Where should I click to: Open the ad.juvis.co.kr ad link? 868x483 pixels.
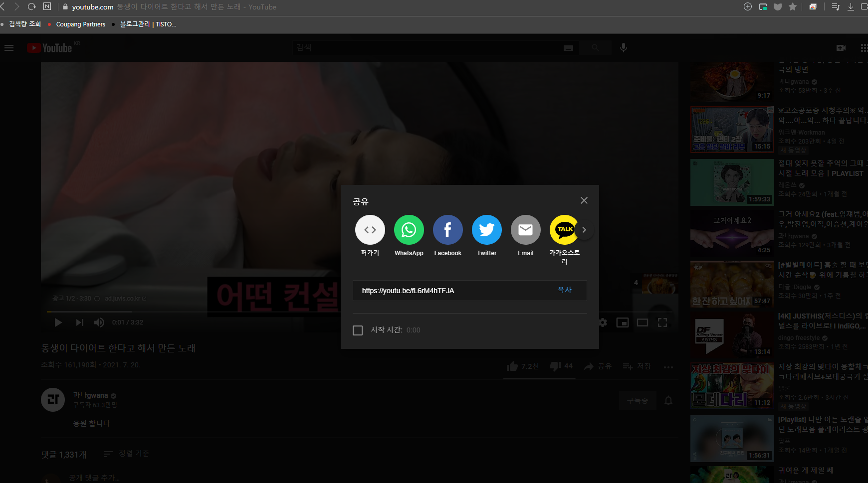point(125,299)
